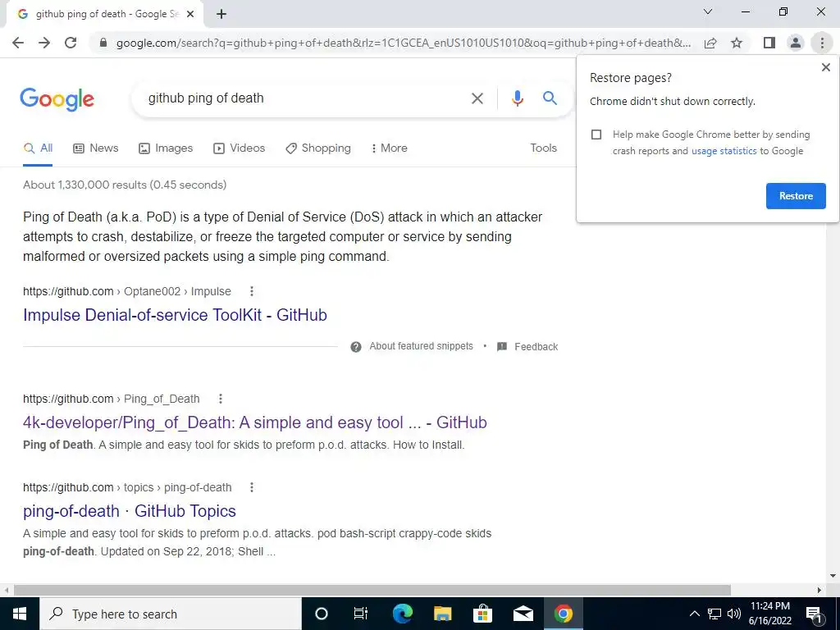Viewport: 840px width, 630px height.
Task: Switch to the Images tab
Action: click(x=166, y=148)
